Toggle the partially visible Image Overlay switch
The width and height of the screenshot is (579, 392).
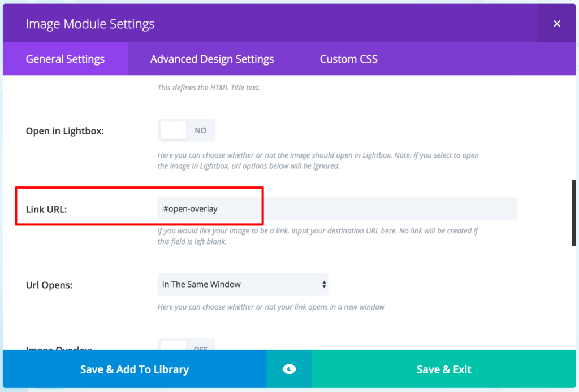(x=186, y=346)
